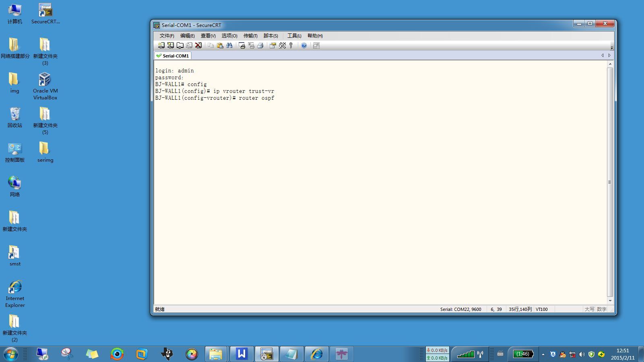644x362 pixels.
Task: Click the battery (1:46) indicator
Action: coord(523,354)
